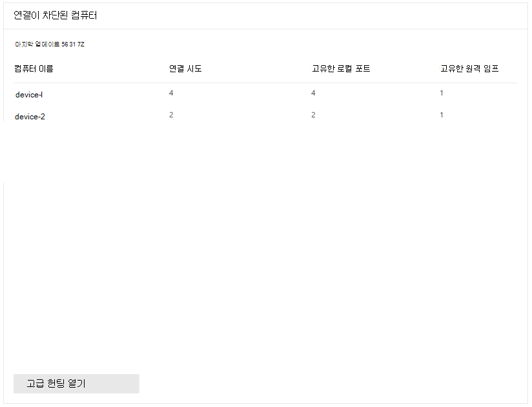Click the word 원격 in the last column header
The width and height of the screenshot is (532, 407).
478,68
